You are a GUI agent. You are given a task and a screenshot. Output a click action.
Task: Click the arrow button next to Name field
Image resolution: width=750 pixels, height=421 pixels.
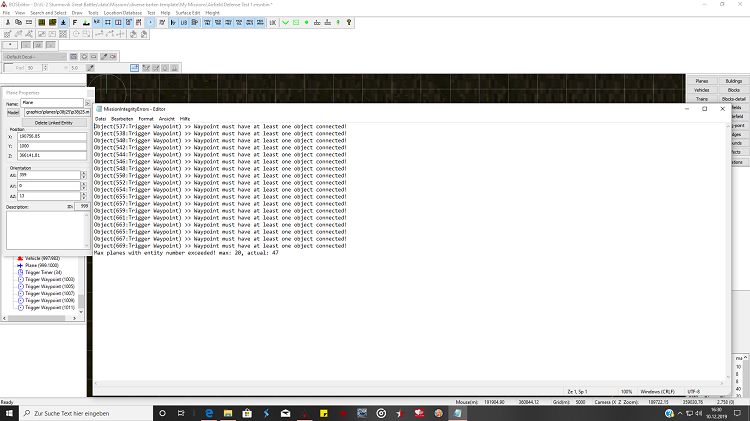tap(88, 103)
